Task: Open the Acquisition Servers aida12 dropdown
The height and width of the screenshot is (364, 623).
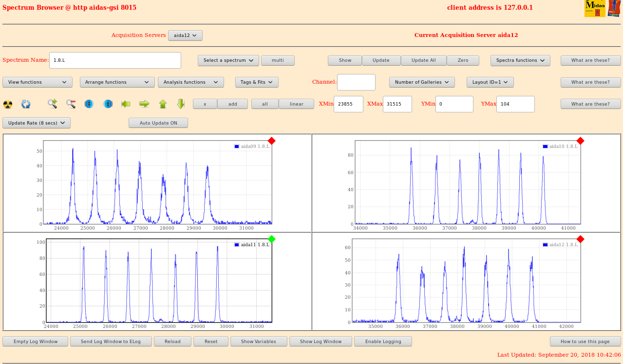Action: [x=185, y=36]
